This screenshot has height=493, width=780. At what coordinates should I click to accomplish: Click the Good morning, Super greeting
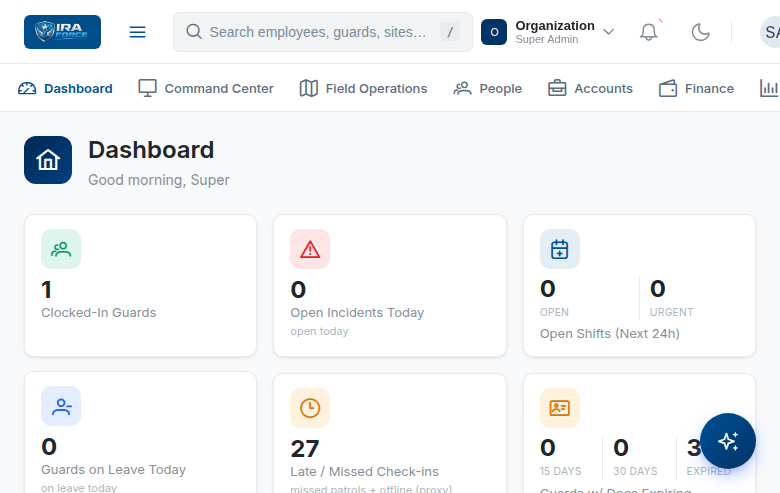click(159, 180)
